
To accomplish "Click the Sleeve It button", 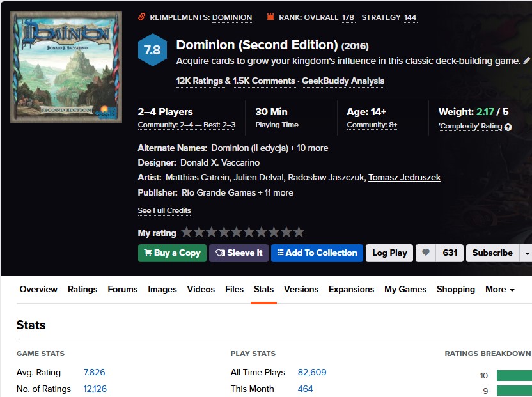I will pos(239,253).
